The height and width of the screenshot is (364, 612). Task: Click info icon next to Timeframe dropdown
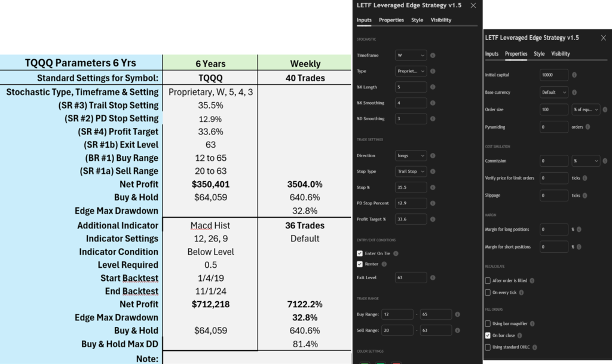coord(433,56)
